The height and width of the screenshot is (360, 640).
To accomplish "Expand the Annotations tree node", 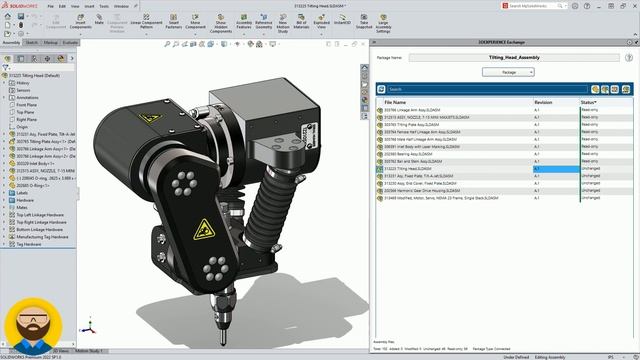I will click(x=4, y=98).
